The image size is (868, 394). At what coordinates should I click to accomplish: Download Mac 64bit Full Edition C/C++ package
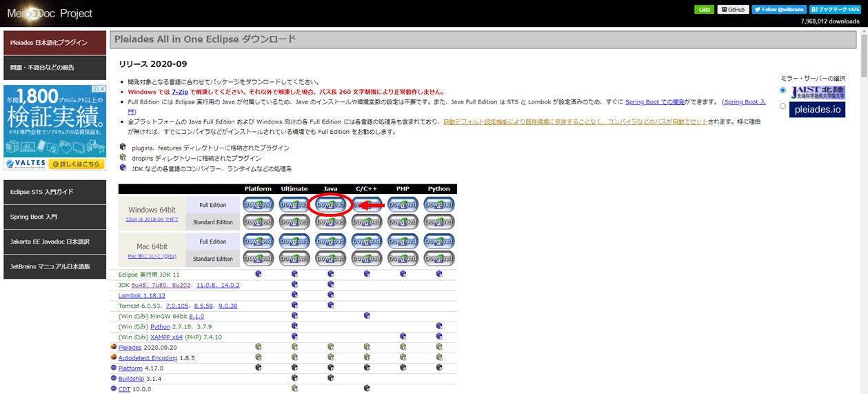(367, 241)
